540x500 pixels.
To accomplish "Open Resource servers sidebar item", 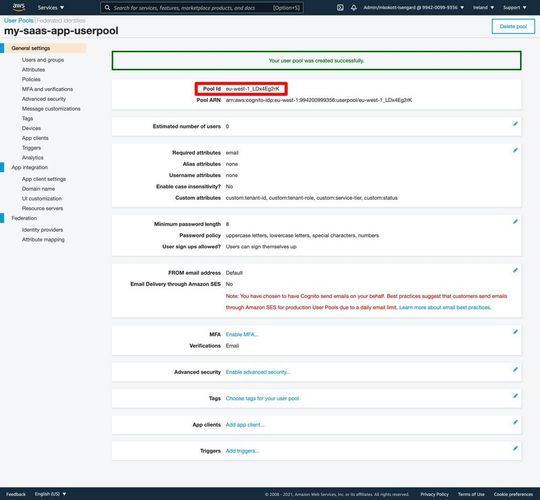I will pyautogui.click(x=42, y=208).
